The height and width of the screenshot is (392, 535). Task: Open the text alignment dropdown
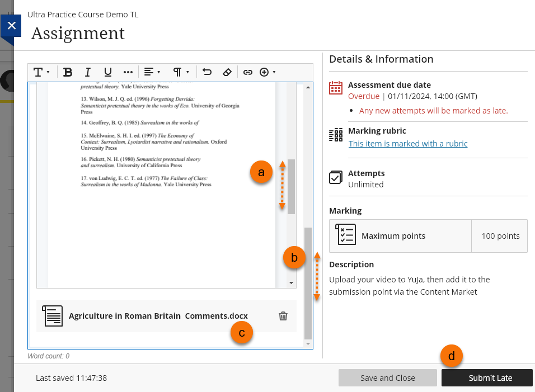click(x=152, y=72)
